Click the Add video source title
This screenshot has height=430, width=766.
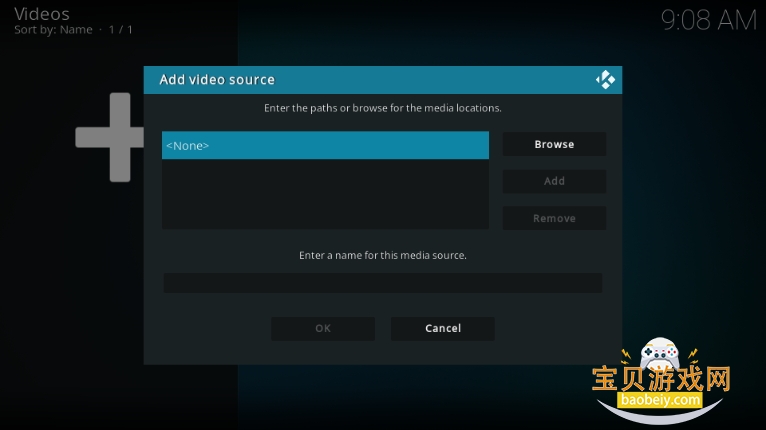pos(217,80)
